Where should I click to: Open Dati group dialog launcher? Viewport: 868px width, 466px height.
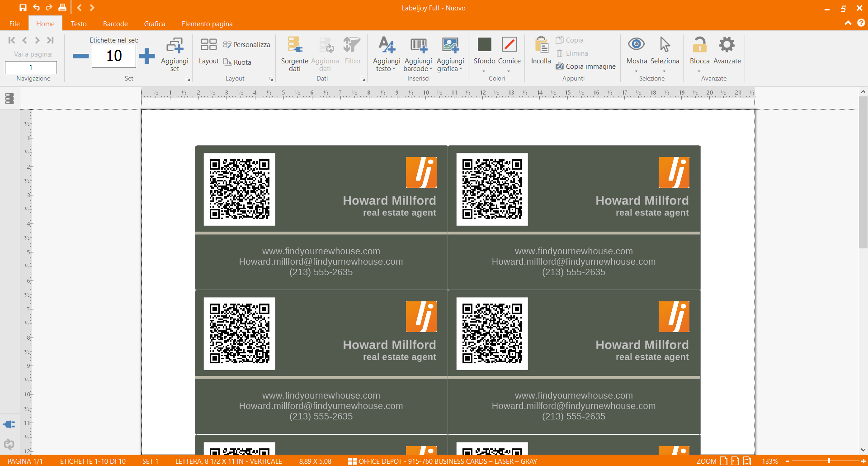pos(363,79)
